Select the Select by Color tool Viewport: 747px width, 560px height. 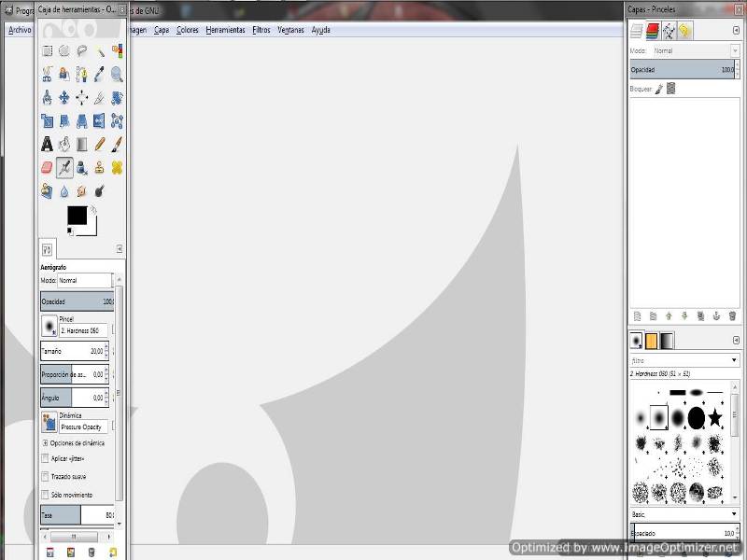point(117,51)
